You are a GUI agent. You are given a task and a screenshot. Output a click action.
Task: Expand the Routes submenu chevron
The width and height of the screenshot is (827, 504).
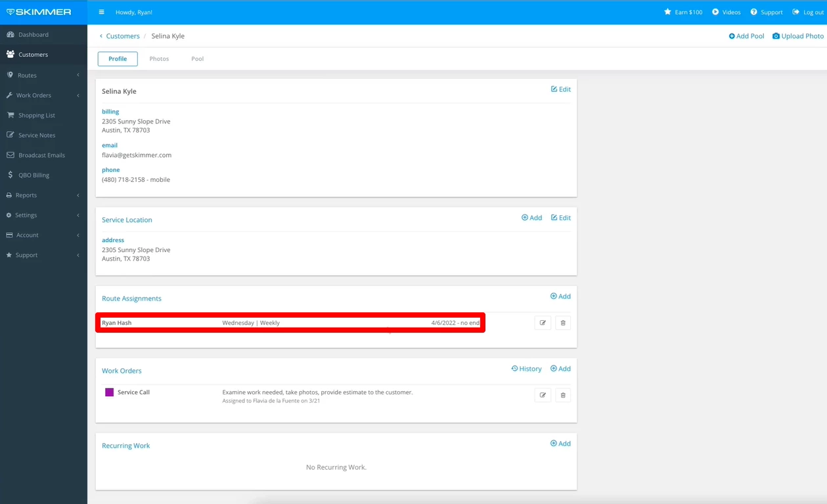[x=78, y=75]
